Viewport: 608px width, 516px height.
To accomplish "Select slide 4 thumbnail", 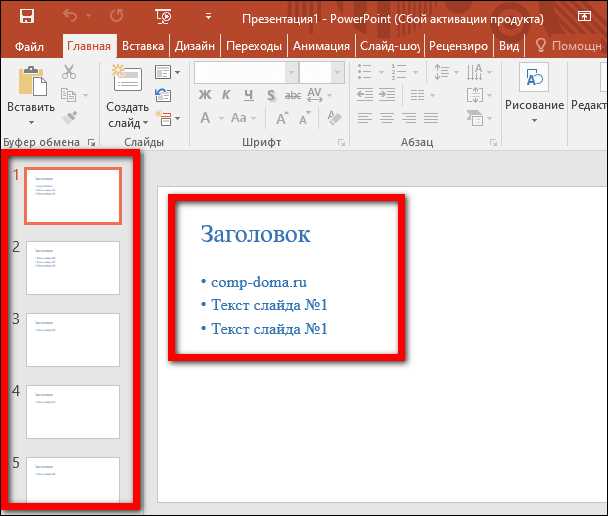I will tap(73, 412).
